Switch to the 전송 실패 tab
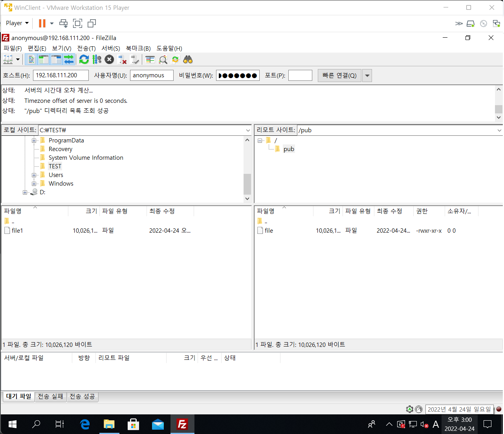The width and height of the screenshot is (504, 434). [50, 397]
